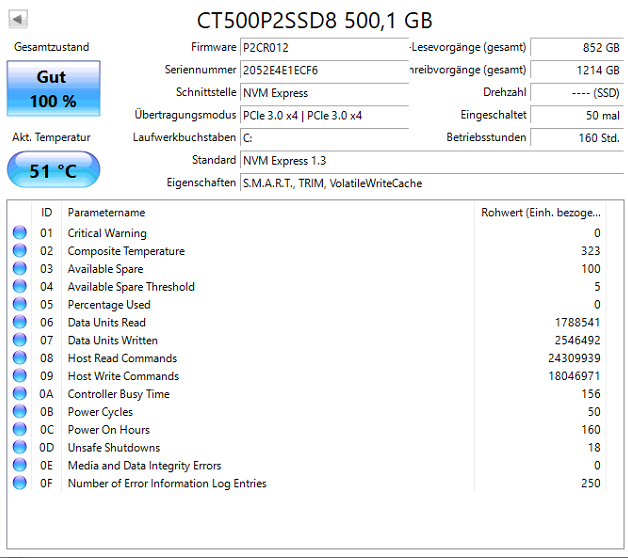
Task: Click the Eingeschaltet value 50 mal
Action: [577, 115]
